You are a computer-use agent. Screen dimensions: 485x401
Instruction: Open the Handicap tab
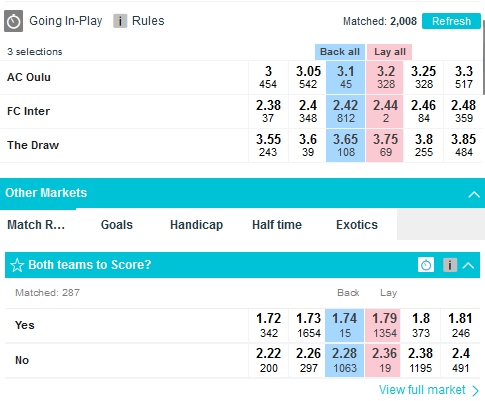[x=196, y=225]
